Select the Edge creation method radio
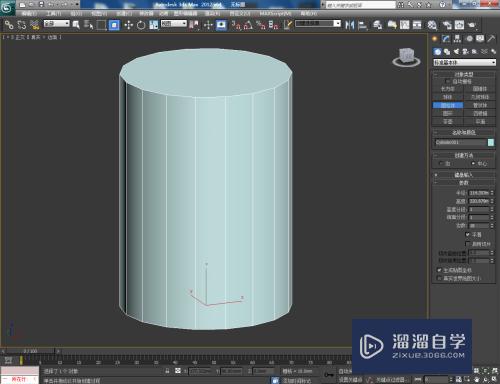The width and height of the screenshot is (500, 384). [442, 163]
